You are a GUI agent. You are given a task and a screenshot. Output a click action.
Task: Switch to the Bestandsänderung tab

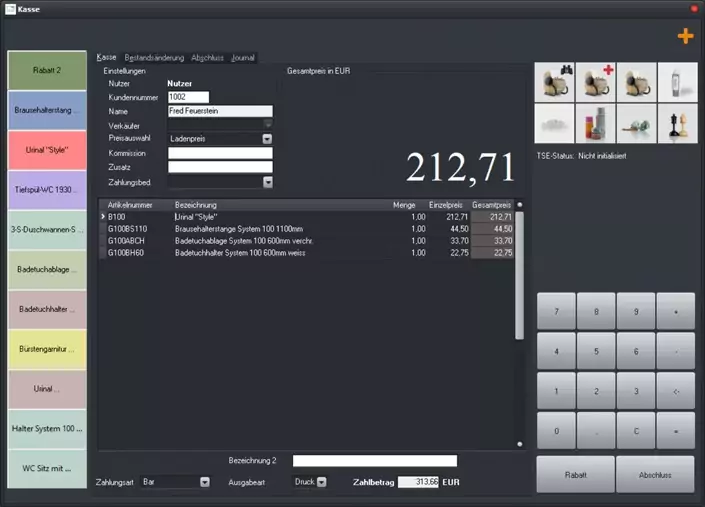(154, 58)
